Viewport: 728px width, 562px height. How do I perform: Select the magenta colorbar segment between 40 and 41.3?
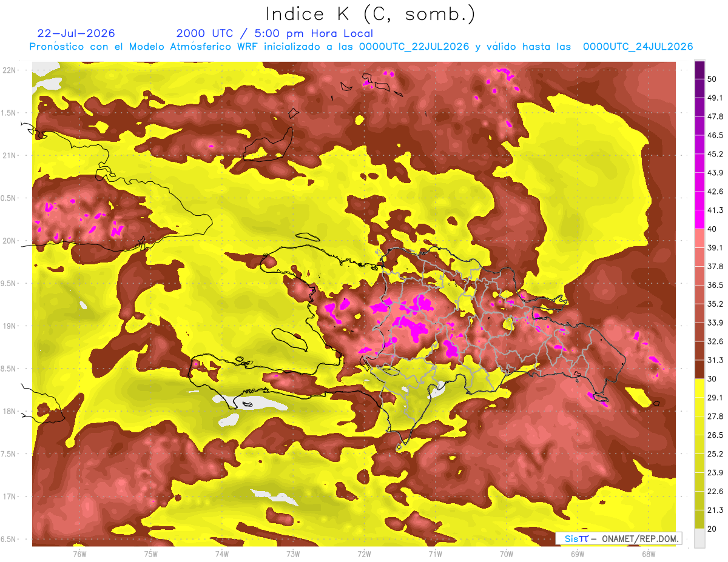point(699,219)
